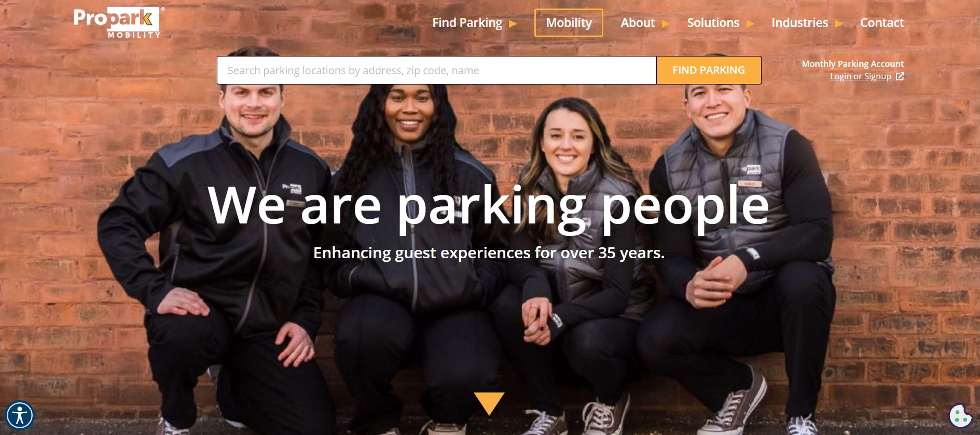Expand the About menu arrow
This screenshot has width=980, height=435.
click(666, 24)
